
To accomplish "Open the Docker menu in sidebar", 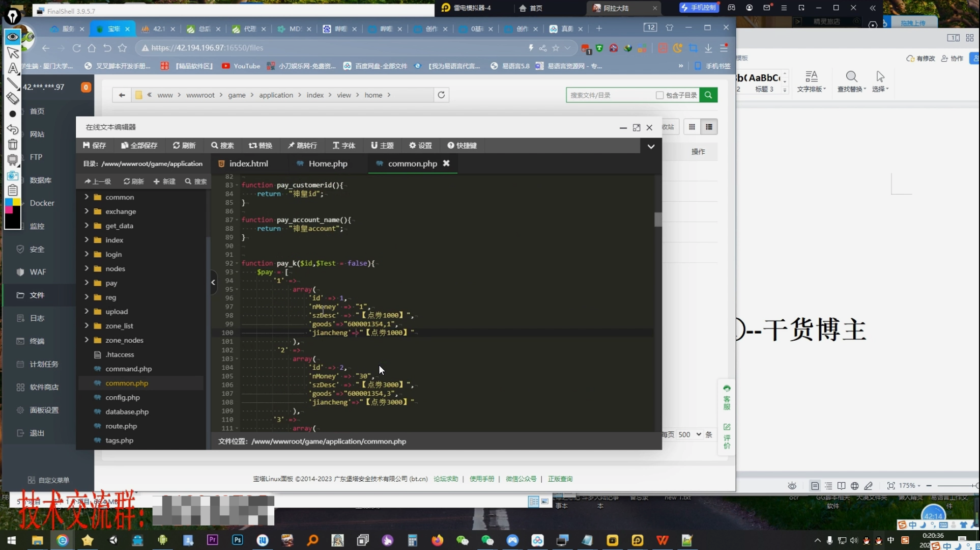I will (x=42, y=203).
